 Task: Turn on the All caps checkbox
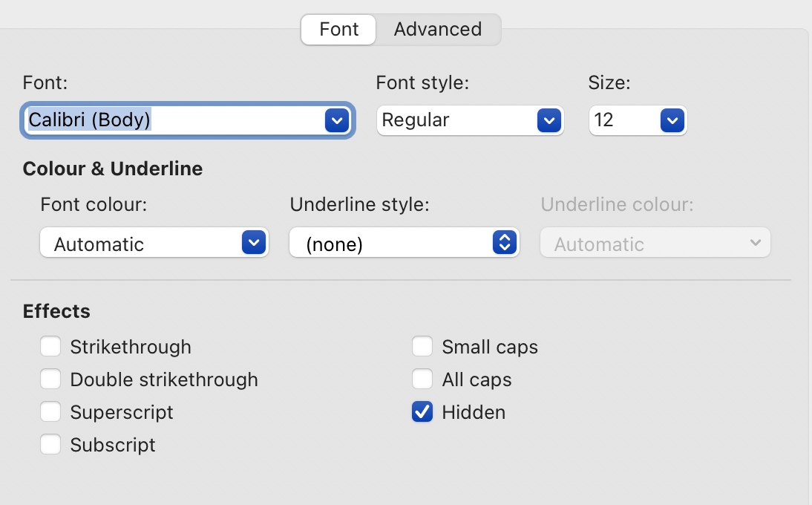422,379
